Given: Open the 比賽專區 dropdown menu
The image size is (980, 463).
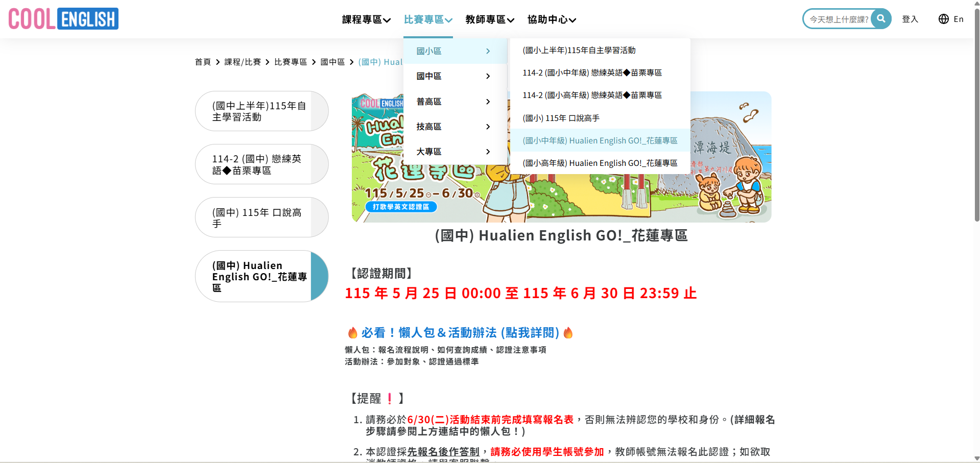Looking at the screenshot, I should (x=428, y=19).
